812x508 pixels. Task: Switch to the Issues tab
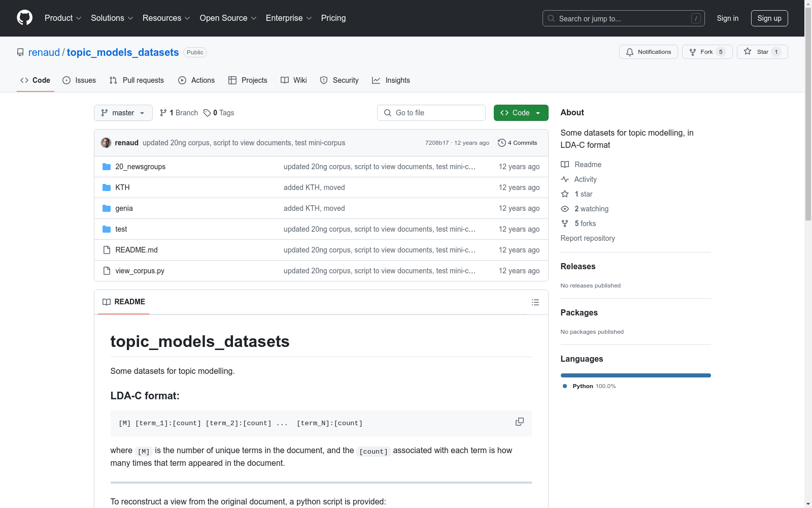click(x=79, y=80)
